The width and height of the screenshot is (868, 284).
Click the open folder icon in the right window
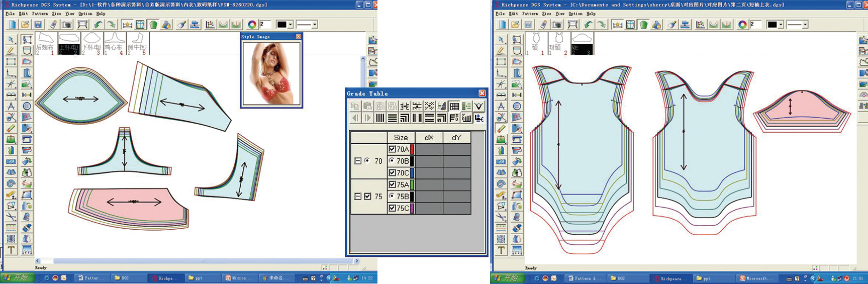515,25
